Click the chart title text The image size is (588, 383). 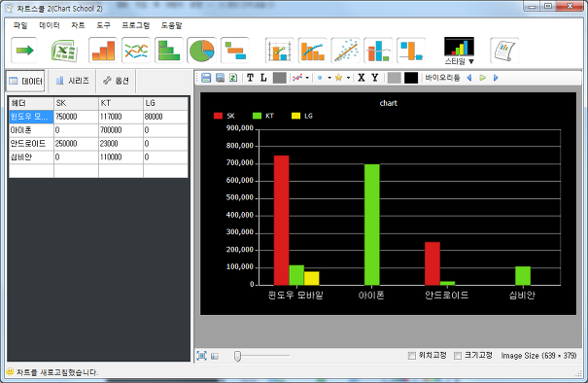[x=388, y=103]
